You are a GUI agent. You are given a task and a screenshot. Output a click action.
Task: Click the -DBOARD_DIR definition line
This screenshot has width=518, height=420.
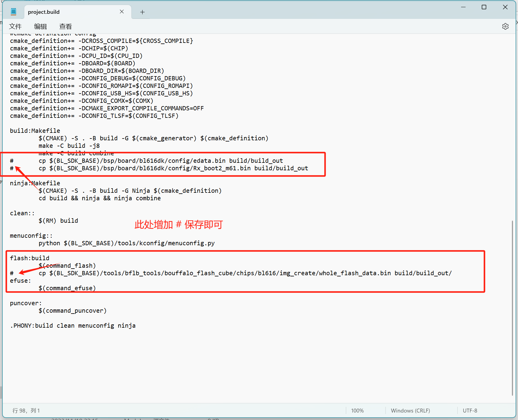click(x=87, y=71)
